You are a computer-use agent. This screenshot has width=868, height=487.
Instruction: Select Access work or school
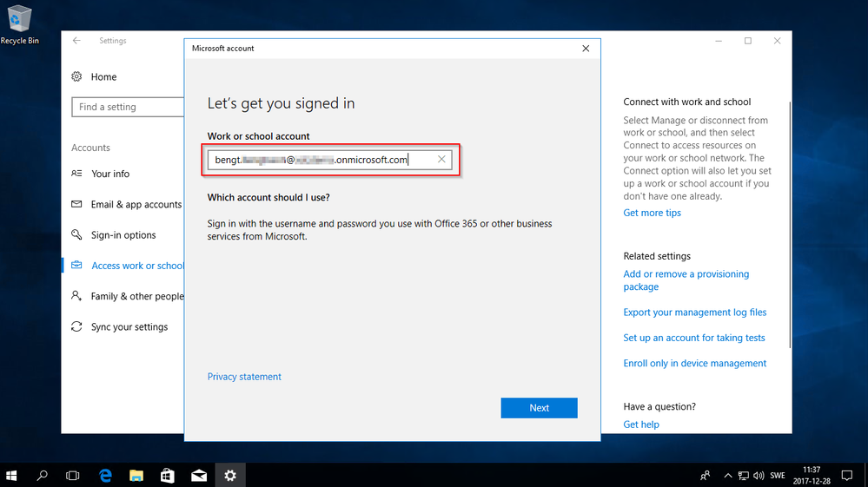pyautogui.click(x=137, y=266)
